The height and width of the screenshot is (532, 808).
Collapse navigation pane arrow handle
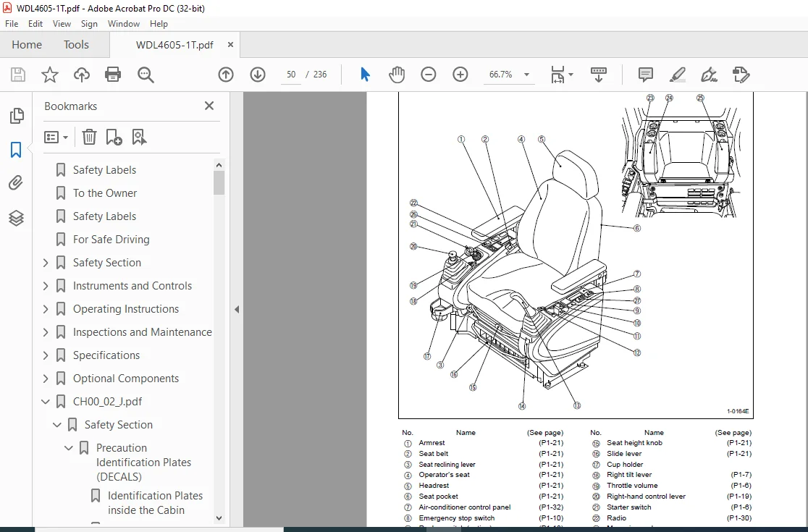coord(237,310)
